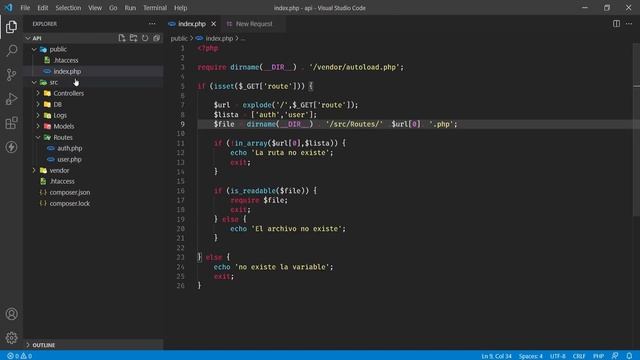
Task: Open the Selection menu
Action: pyautogui.click(x=68, y=8)
